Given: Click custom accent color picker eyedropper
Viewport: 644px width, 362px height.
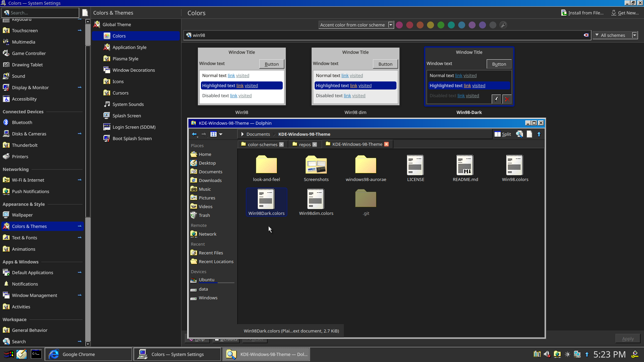Looking at the screenshot, I should pos(503,25).
